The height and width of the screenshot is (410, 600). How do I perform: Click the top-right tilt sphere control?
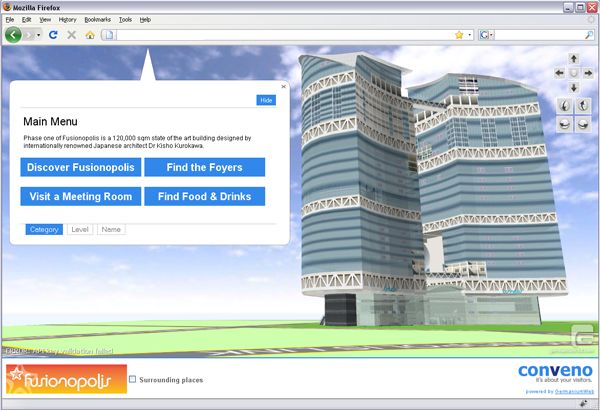(x=583, y=105)
